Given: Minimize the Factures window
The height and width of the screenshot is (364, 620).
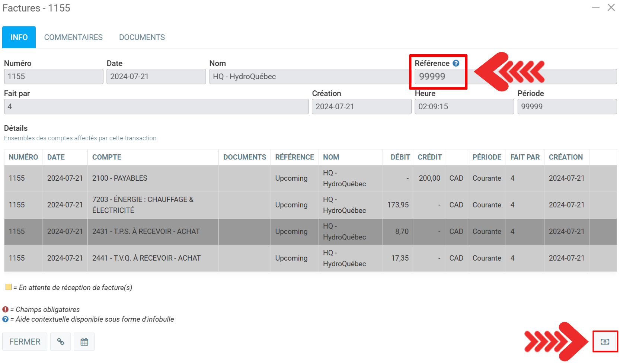Looking at the screenshot, I should coord(595,7).
